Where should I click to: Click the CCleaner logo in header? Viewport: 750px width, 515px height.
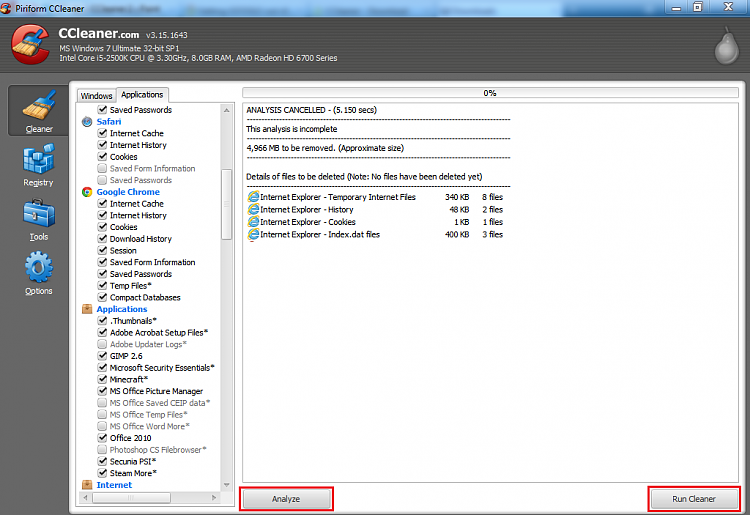[x=31, y=44]
